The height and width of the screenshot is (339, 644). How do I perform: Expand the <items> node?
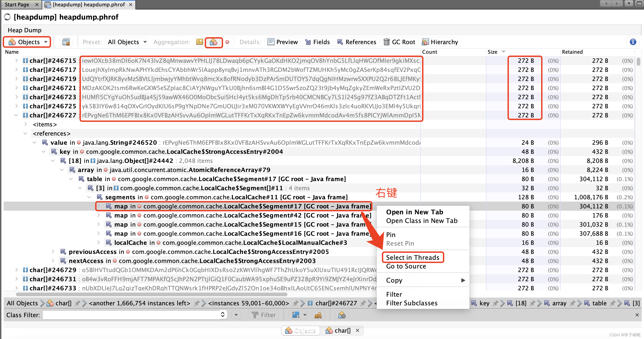[x=26, y=124]
